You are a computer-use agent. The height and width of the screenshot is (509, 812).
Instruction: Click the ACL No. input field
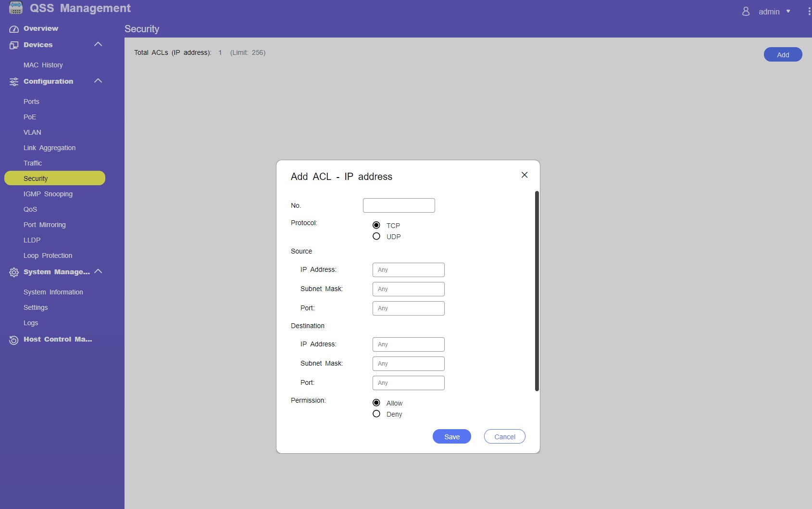(399, 205)
